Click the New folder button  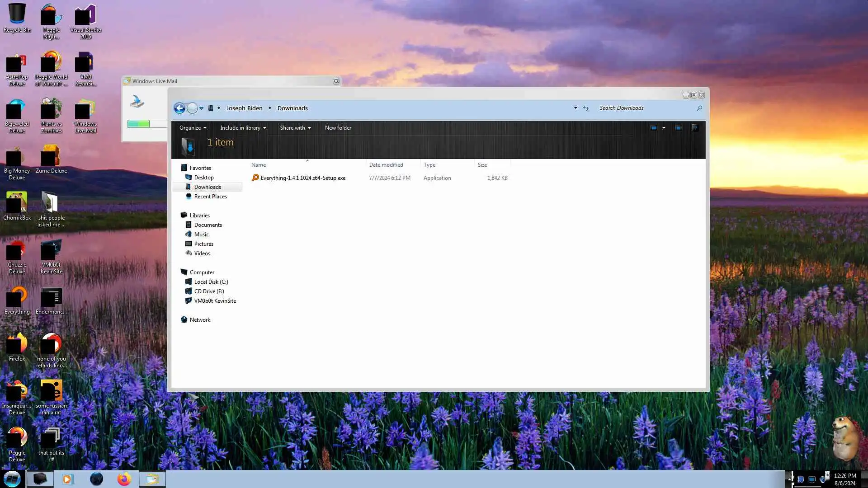pos(338,128)
